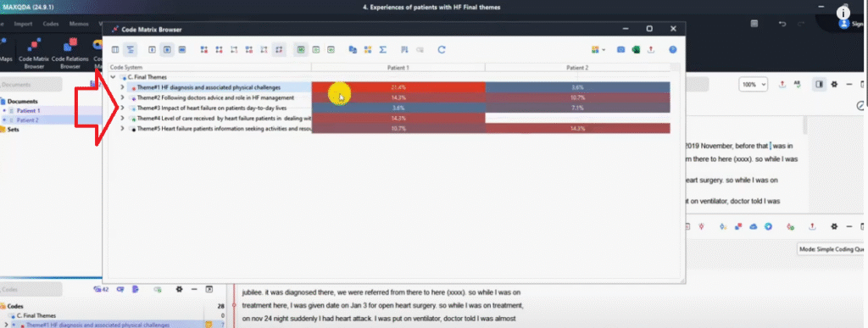This screenshot has height=328, width=868.
Task: Open Code Relations Browser from ribbon
Action: pos(70,53)
